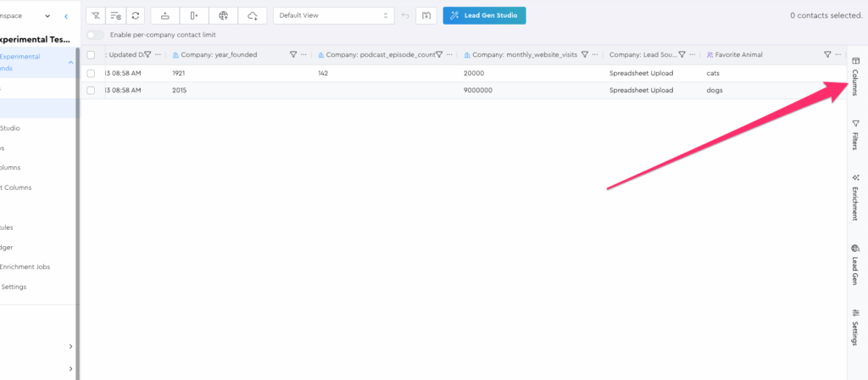
Task: Open the Columns side panel tab
Action: coord(854,76)
